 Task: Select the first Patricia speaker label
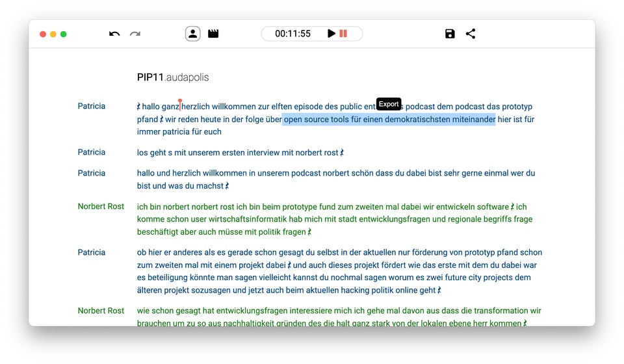[91, 106]
